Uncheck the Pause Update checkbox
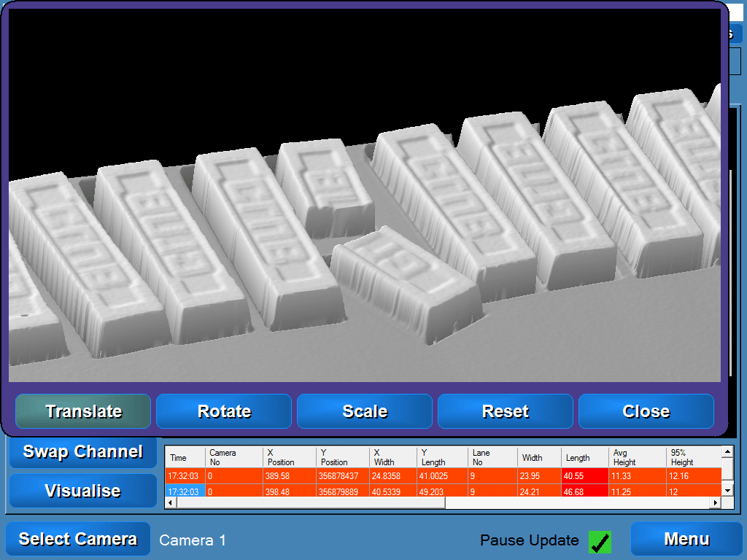This screenshot has width=747, height=560. pos(599,540)
